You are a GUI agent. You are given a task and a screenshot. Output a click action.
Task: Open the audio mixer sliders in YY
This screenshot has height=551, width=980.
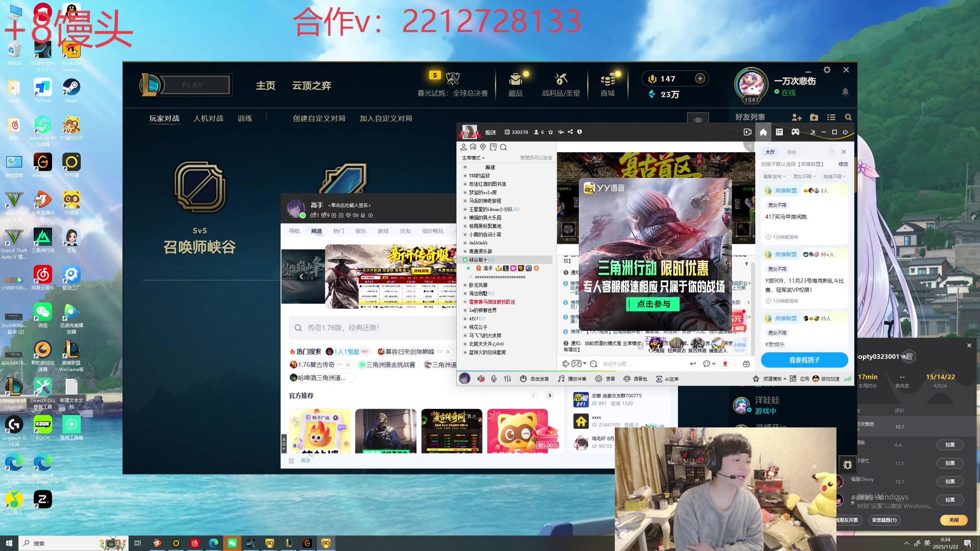point(508,378)
